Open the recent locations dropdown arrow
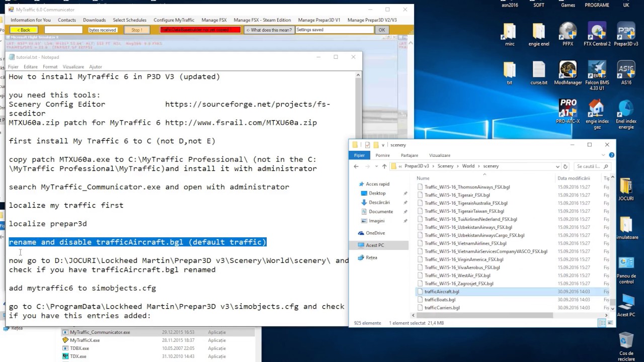This screenshot has height=362, width=644. tap(375, 166)
